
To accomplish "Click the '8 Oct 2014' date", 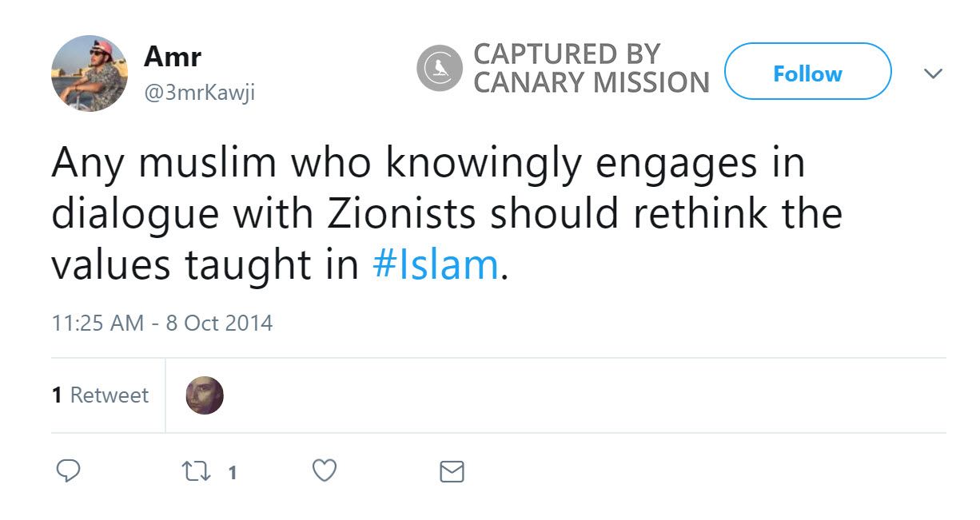I will click(x=219, y=324).
